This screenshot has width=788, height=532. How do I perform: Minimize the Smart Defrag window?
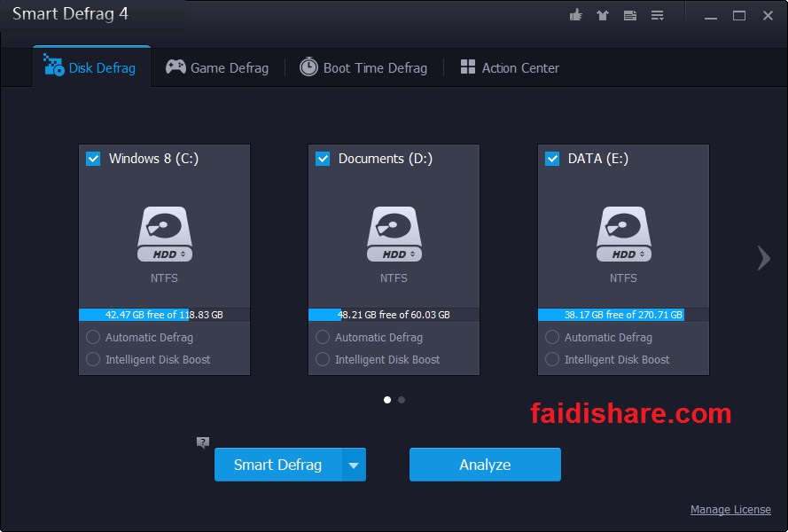point(711,16)
